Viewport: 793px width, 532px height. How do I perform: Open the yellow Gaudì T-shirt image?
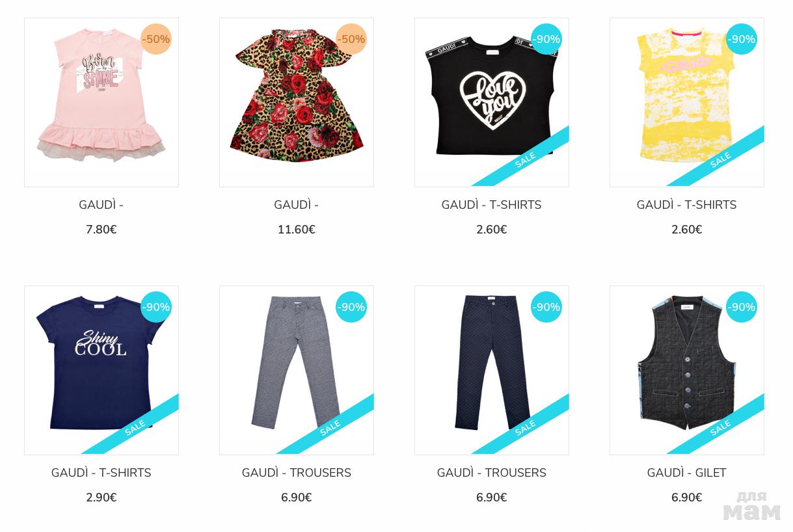click(687, 102)
